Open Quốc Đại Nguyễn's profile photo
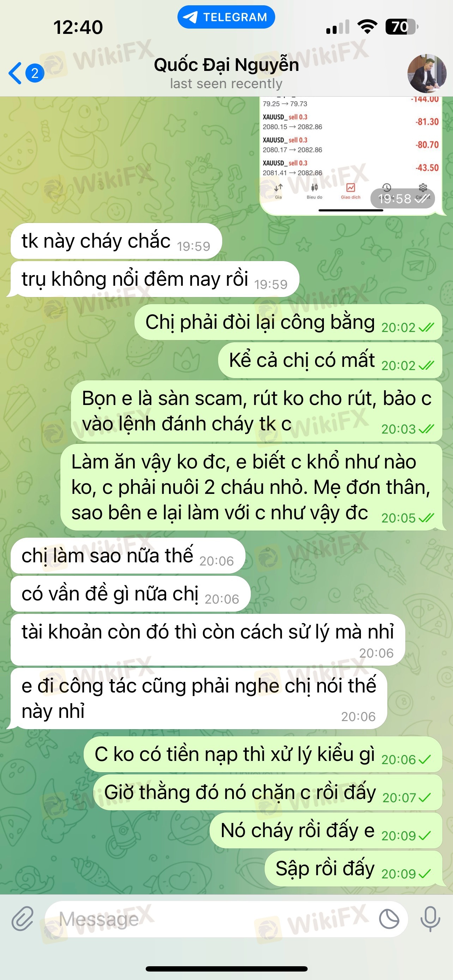 coord(427,73)
